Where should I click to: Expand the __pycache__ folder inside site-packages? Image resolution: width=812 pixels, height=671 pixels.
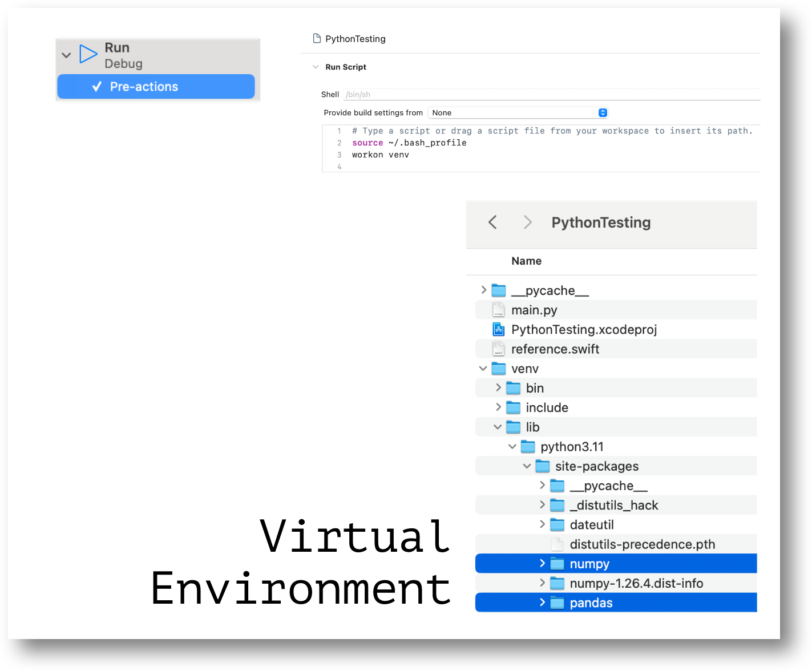543,485
